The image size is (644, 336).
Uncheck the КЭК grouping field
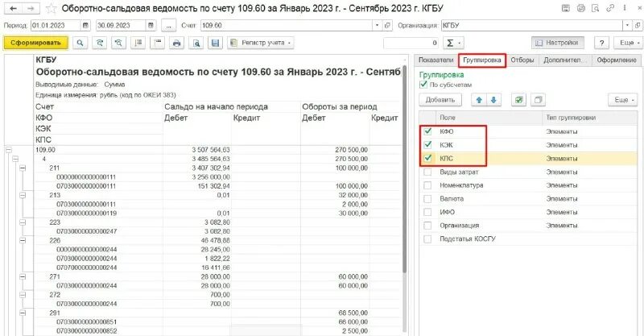click(428, 145)
